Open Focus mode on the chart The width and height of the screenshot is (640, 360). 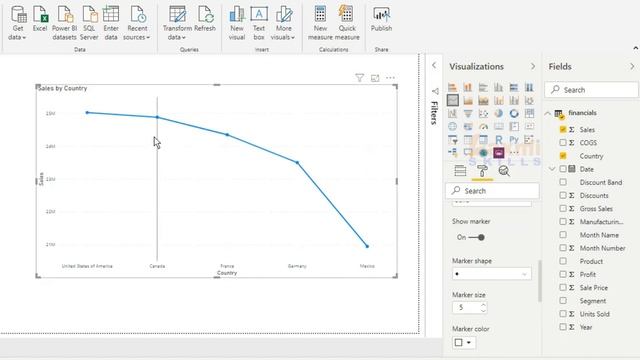(375, 78)
